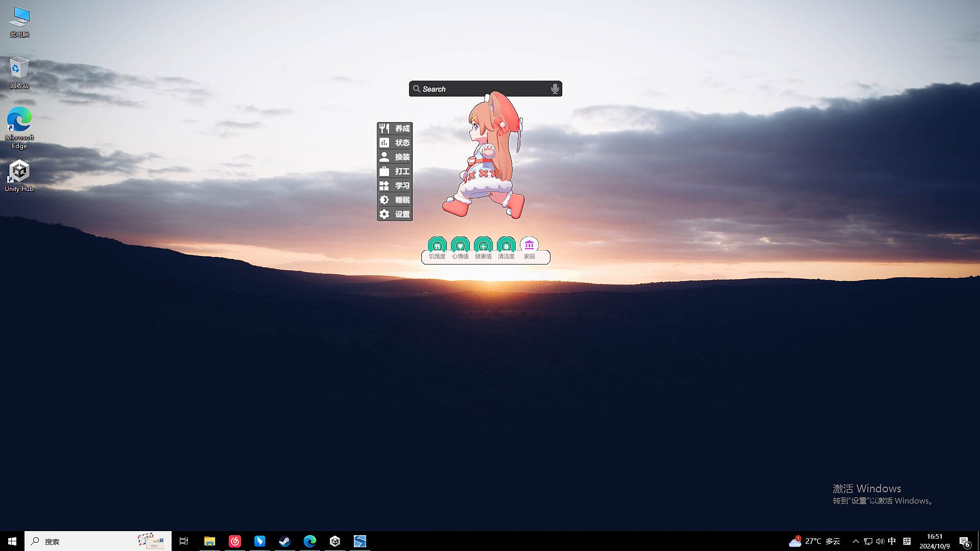Click 睡眠 in the pet menu
Screen dimensions: 980x551
point(395,200)
